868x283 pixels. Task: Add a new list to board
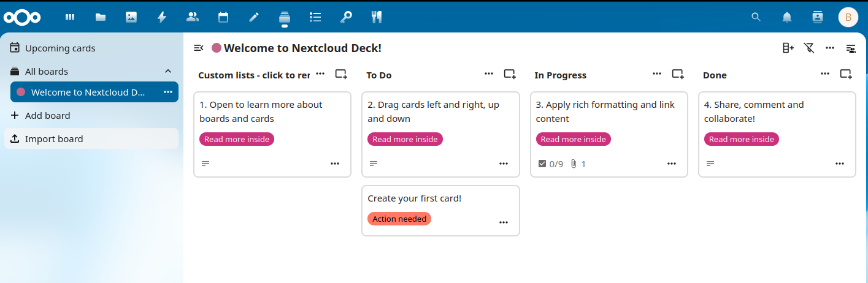[x=788, y=48]
